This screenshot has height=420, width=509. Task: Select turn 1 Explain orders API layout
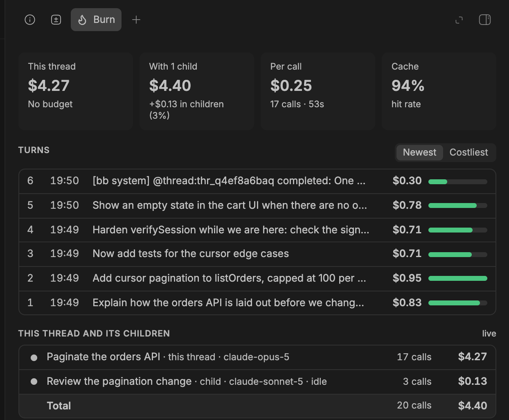pyautogui.click(x=257, y=303)
